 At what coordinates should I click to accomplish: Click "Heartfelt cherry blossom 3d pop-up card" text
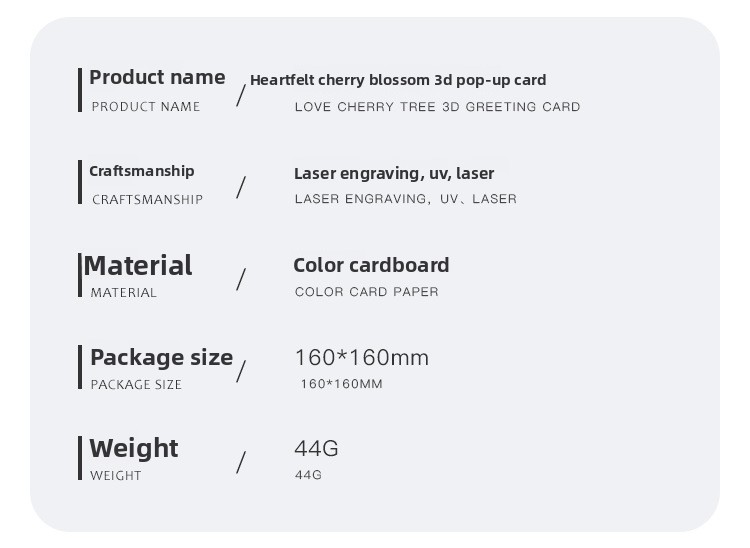click(398, 80)
